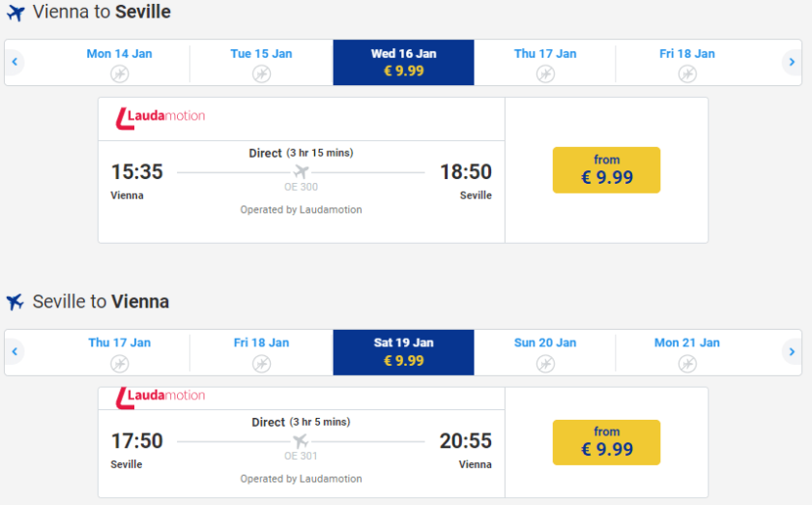The height and width of the screenshot is (505, 812).
Task: Click the Laudamotion logo on the outbound flight
Action: coord(160,117)
